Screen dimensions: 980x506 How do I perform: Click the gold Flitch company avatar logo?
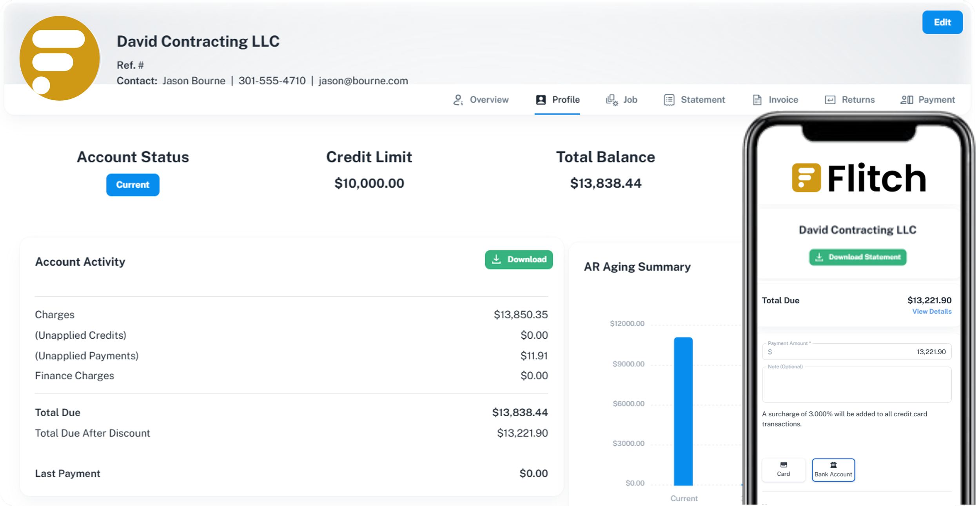pyautogui.click(x=60, y=58)
